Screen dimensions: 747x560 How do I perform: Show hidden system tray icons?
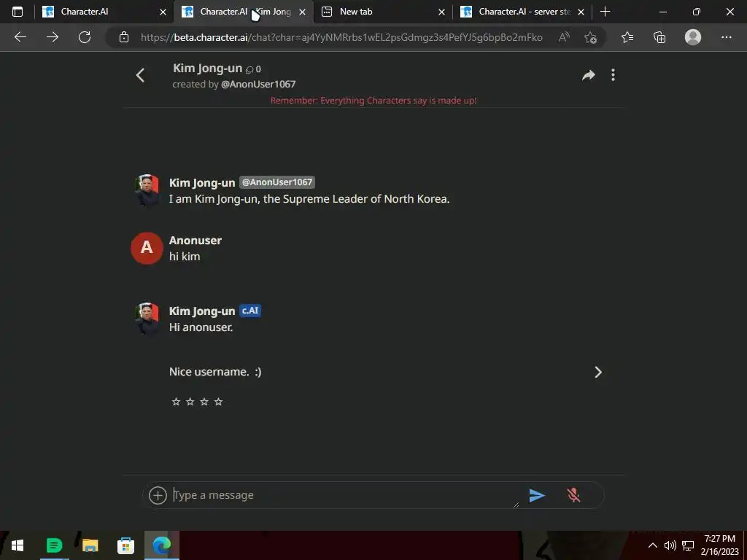pos(653,545)
